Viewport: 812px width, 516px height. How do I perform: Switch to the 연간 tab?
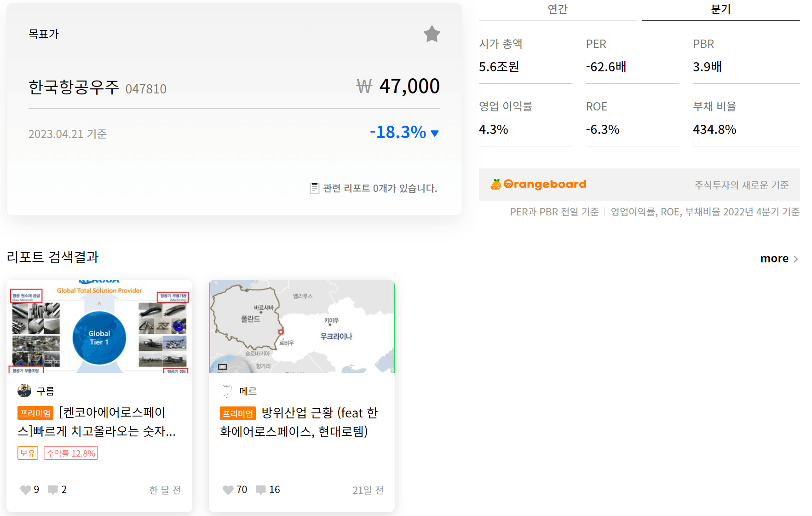[x=558, y=10]
